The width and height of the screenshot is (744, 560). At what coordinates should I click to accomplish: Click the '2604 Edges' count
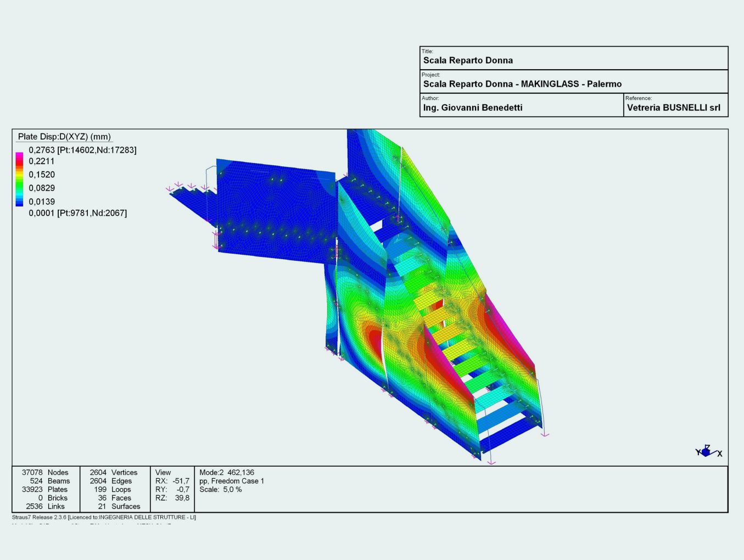[111, 481]
